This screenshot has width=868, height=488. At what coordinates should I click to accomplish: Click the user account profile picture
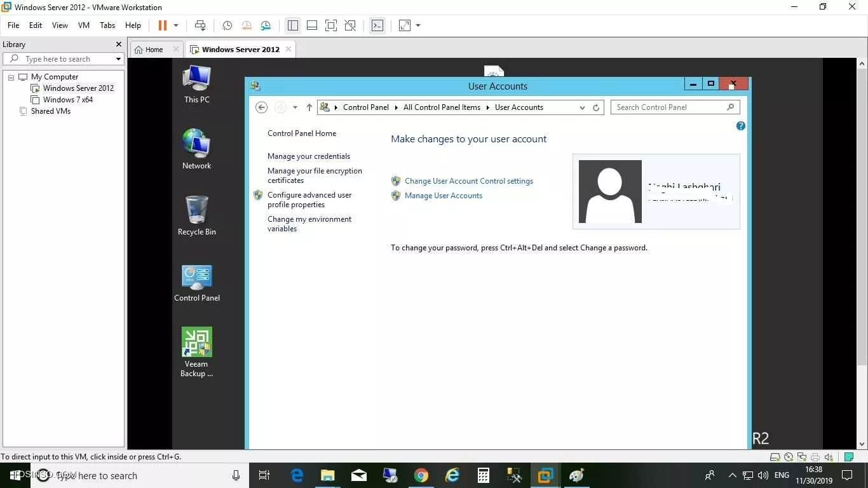[x=610, y=191]
